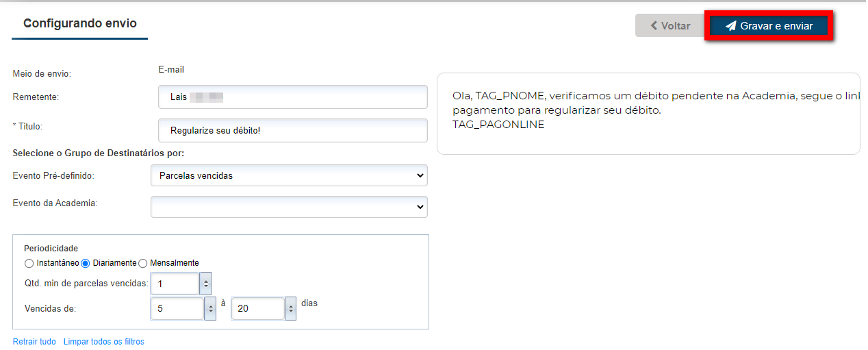Click the Vencidas de start days spinner
Viewport: 868px width, 350px height.
tap(210, 309)
